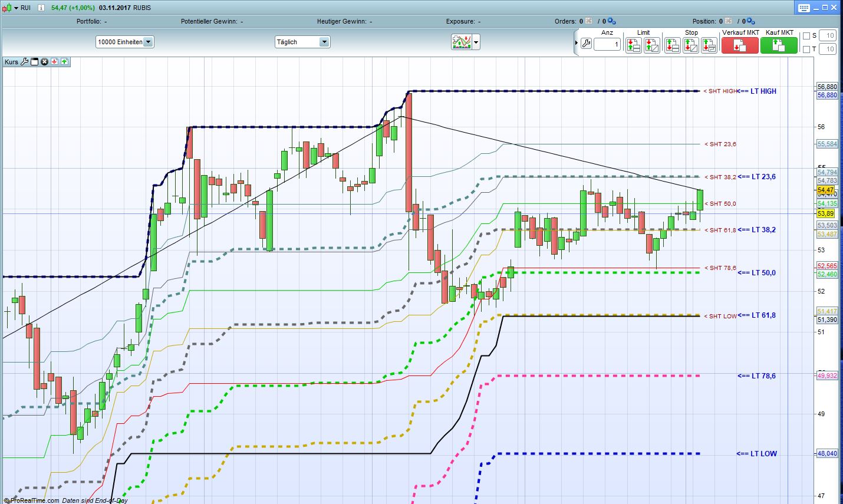Click Orders cancel X icon
The image size is (843, 504).
click(588, 21)
